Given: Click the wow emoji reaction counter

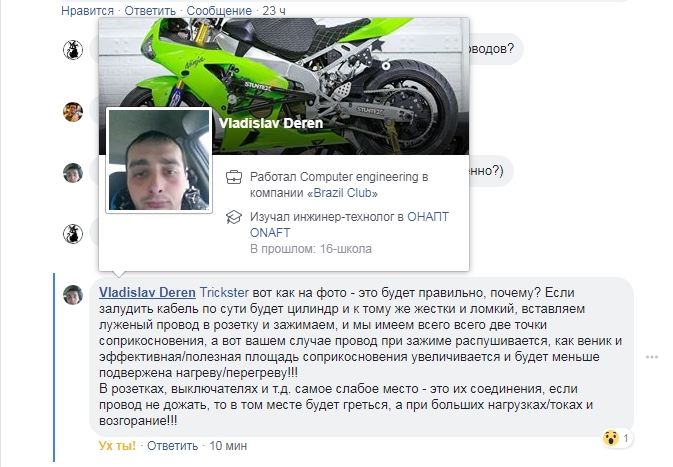Looking at the screenshot, I should 616,438.
